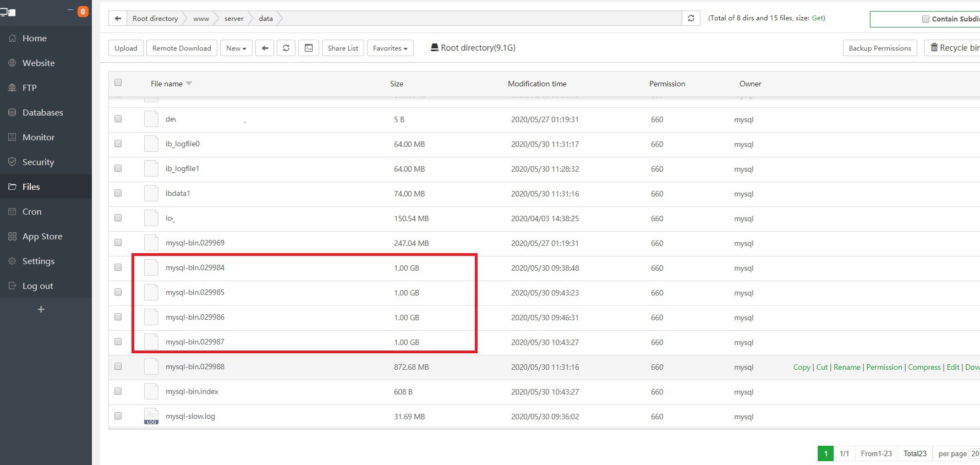Open the Favorites dropdown
Image resolution: width=980 pixels, height=465 pixels.
pos(390,48)
